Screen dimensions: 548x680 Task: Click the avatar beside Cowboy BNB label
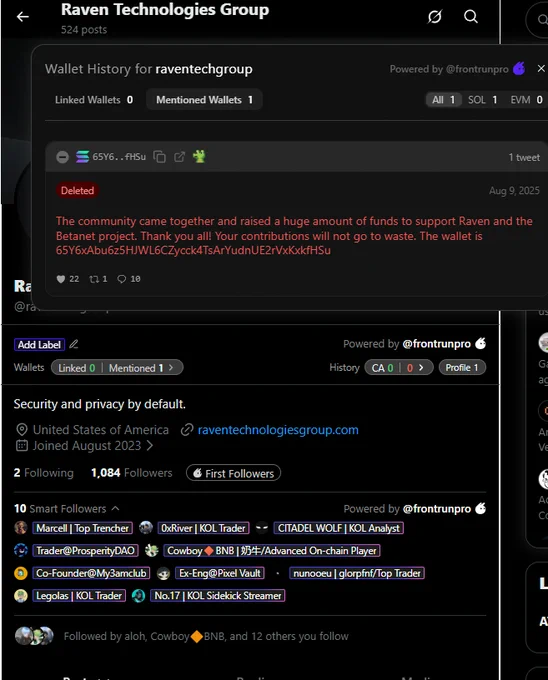(x=151, y=550)
